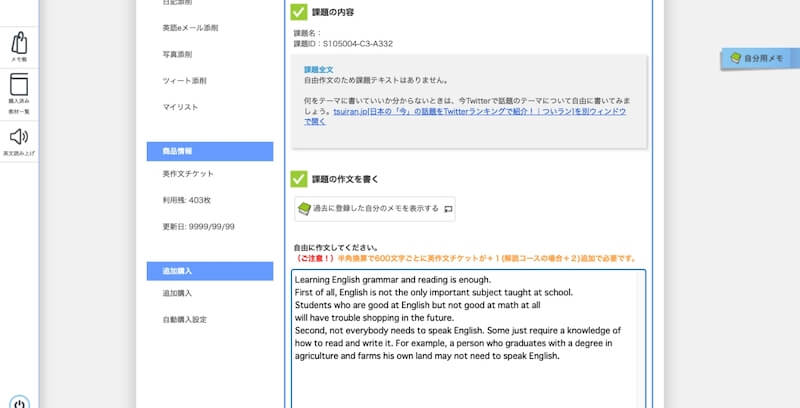Click the power icon at sidebar bottom
Viewport: 800px width, 408px height.
[19, 404]
